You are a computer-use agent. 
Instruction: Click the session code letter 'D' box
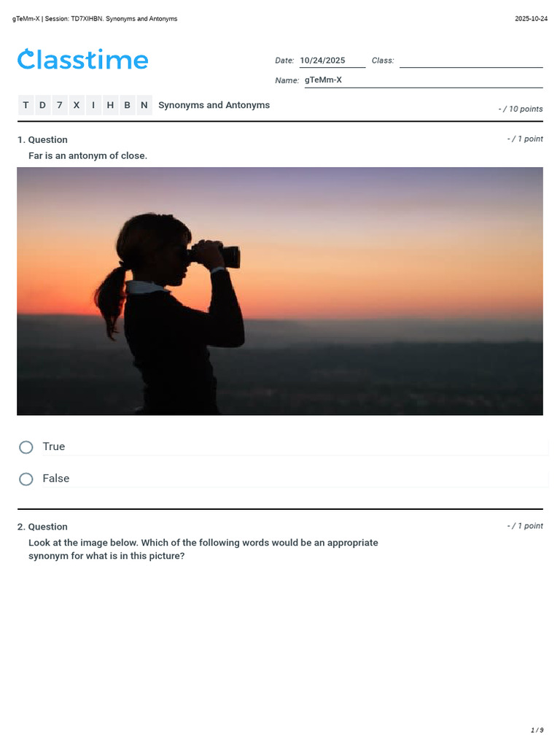point(42,105)
